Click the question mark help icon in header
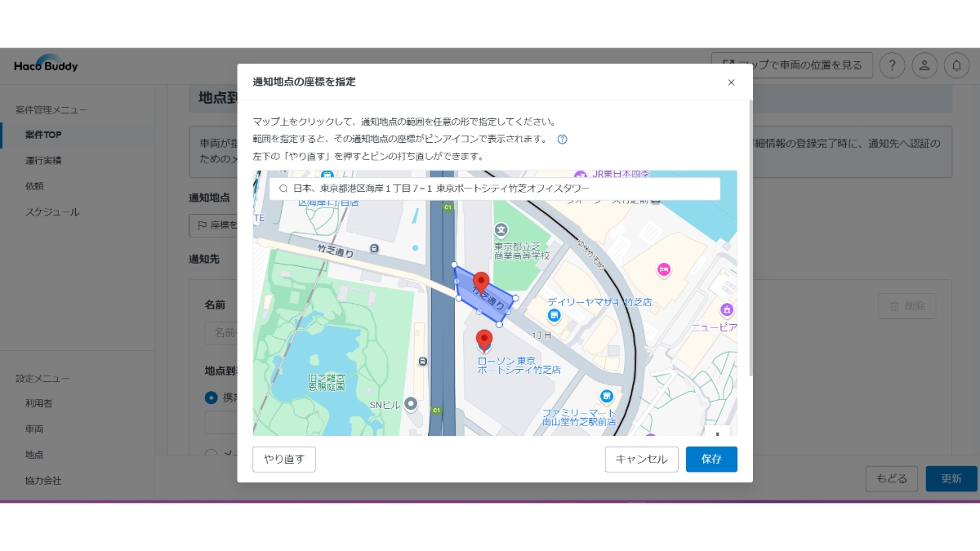 [893, 65]
